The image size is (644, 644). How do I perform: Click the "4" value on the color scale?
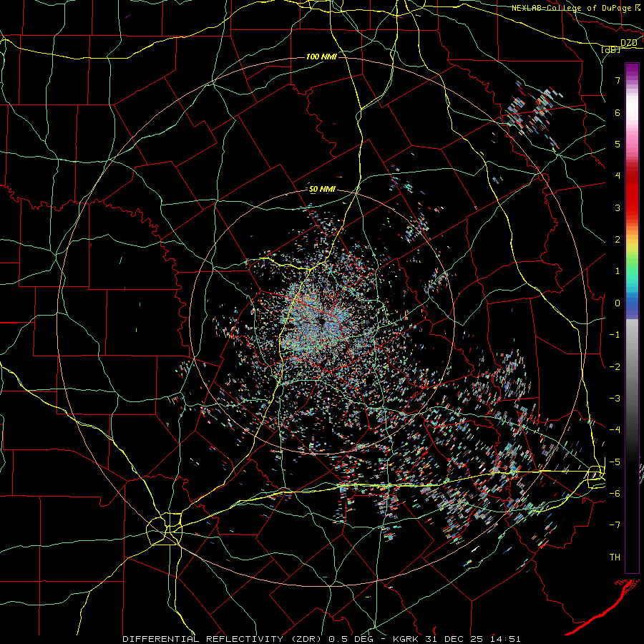point(618,176)
